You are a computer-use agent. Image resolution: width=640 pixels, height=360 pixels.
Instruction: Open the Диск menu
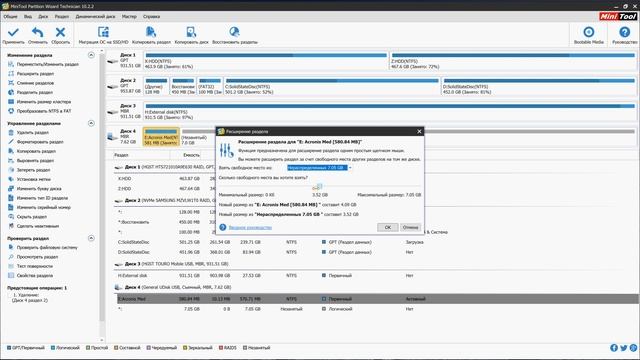pos(43,17)
